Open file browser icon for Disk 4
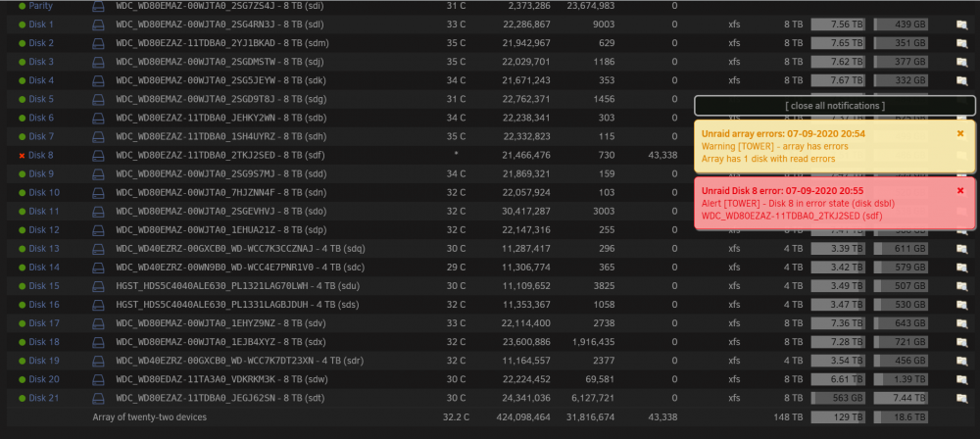Screen dimensions: 980x439 (961, 80)
